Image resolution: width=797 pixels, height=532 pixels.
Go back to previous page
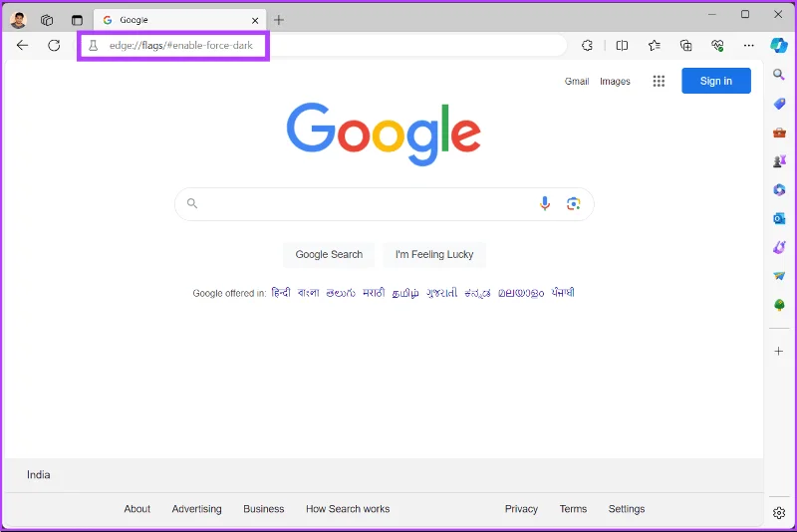22,45
